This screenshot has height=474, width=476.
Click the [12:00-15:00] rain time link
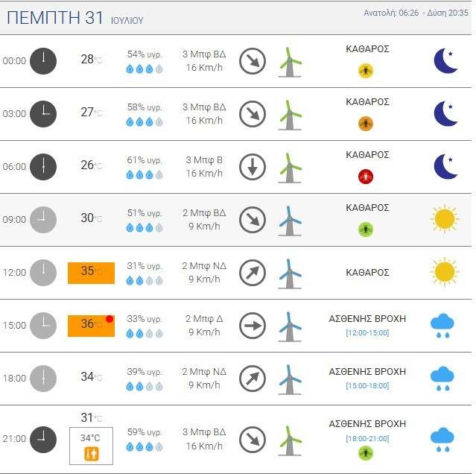367,332
